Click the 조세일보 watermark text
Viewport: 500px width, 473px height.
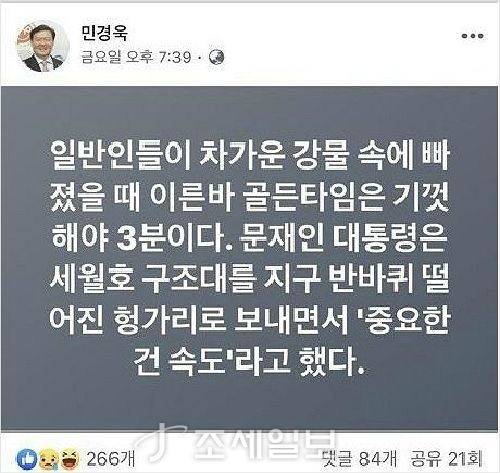click(263, 443)
